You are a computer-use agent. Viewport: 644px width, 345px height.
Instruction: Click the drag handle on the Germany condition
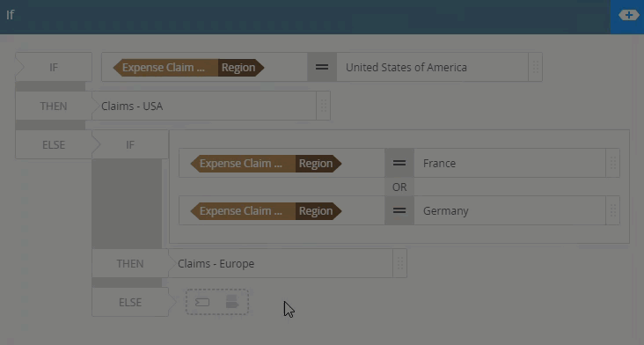pyautogui.click(x=612, y=210)
